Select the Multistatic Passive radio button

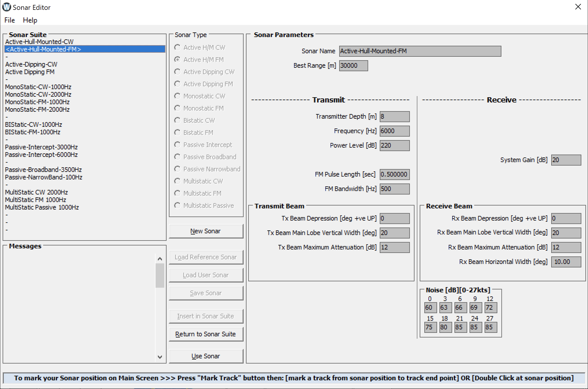177,205
